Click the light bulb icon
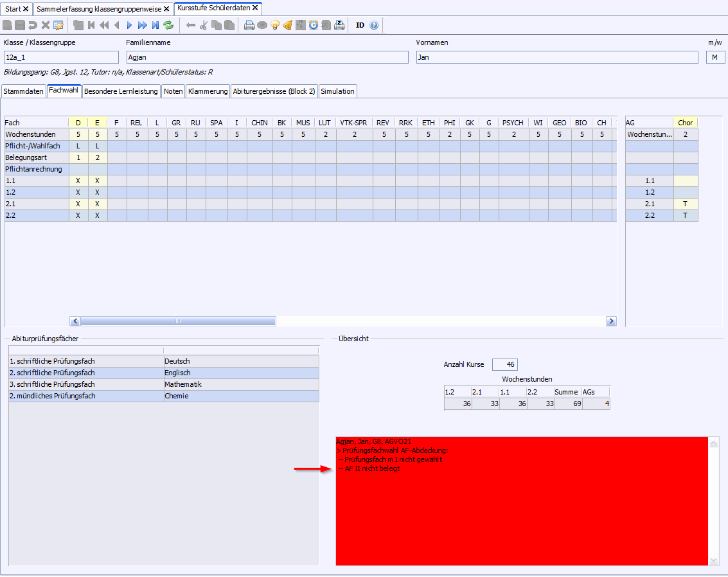The height and width of the screenshot is (577, 728). tap(275, 25)
